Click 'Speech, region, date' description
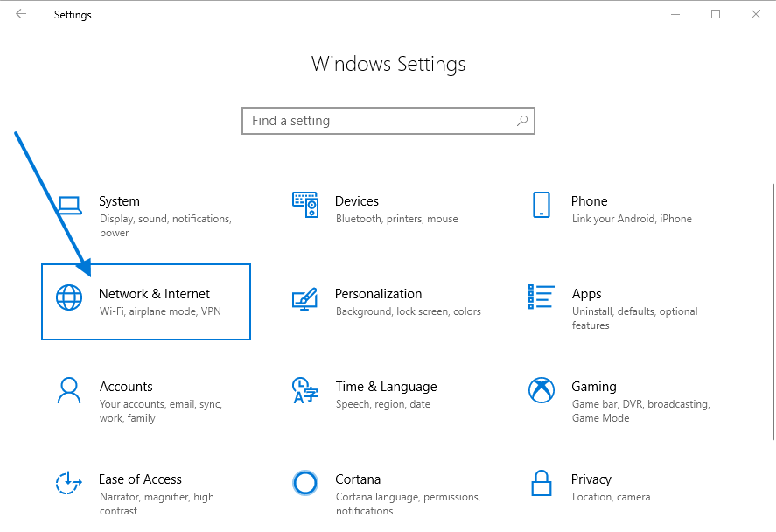The width and height of the screenshot is (776, 532). 383,404
